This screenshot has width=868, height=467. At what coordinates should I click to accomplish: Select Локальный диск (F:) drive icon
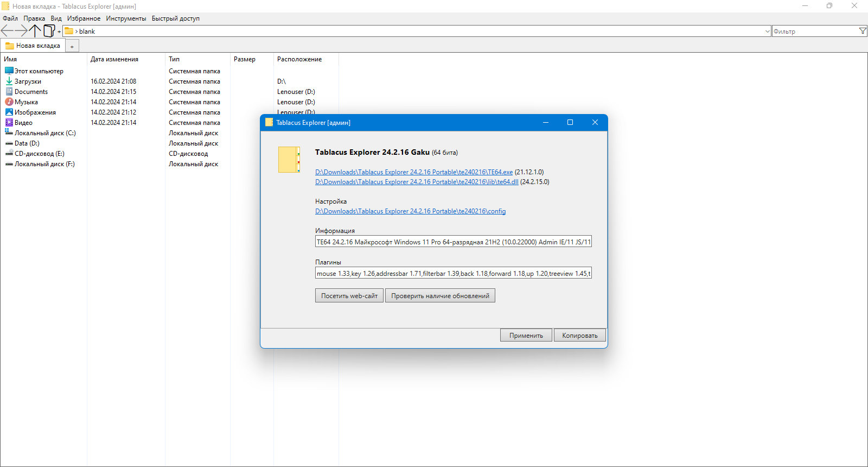point(9,163)
